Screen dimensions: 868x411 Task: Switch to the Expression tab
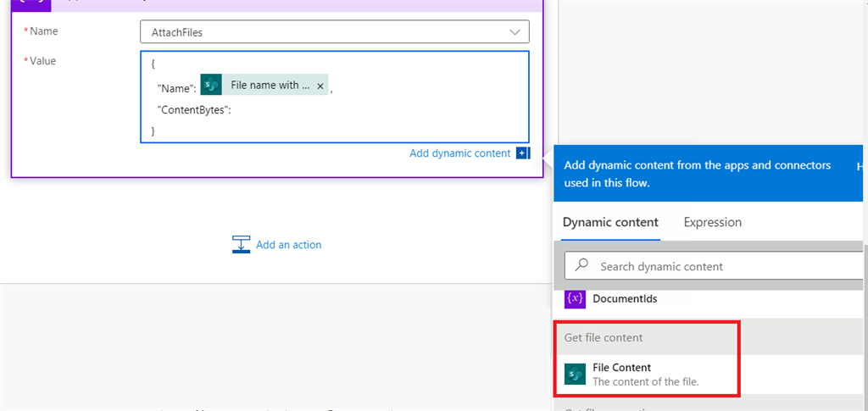point(712,222)
